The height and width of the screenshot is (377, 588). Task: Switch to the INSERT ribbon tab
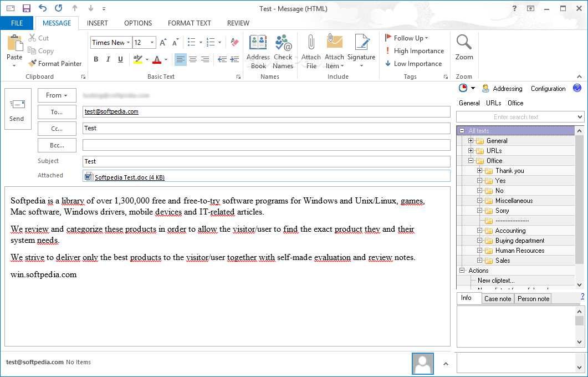pos(98,23)
